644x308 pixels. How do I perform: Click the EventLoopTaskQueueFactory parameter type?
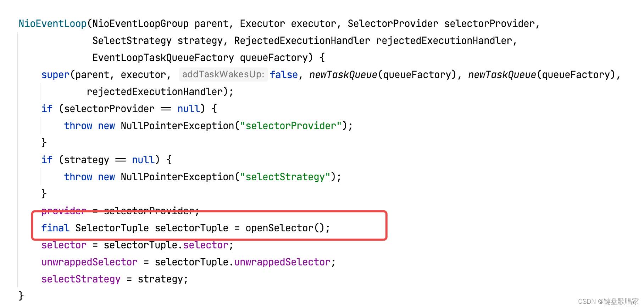pos(163,58)
